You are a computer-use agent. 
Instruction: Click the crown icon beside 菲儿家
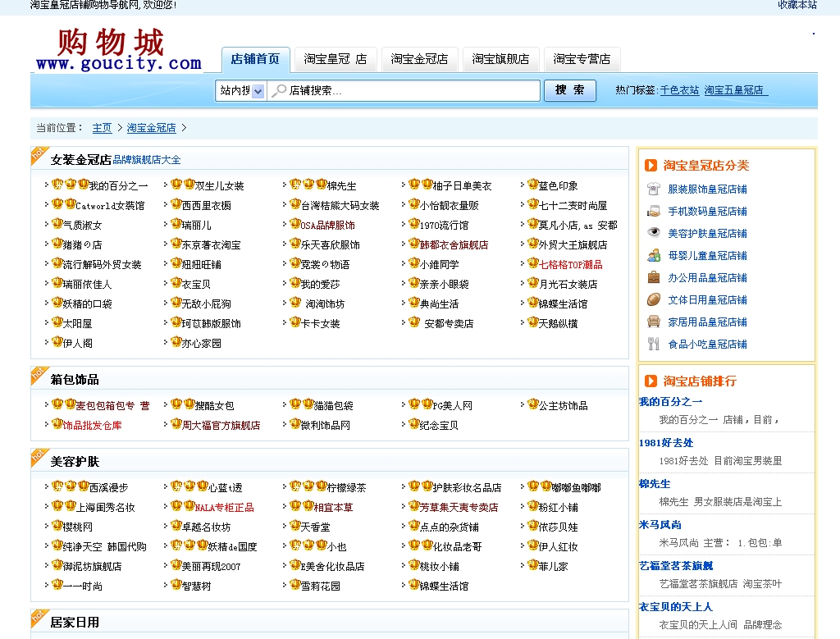pos(532,564)
